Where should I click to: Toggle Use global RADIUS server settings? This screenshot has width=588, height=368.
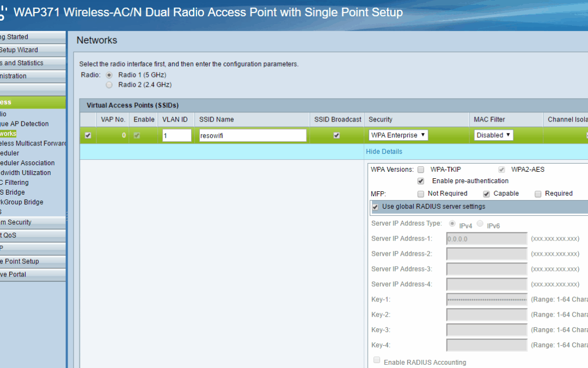pyautogui.click(x=375, y=207)
